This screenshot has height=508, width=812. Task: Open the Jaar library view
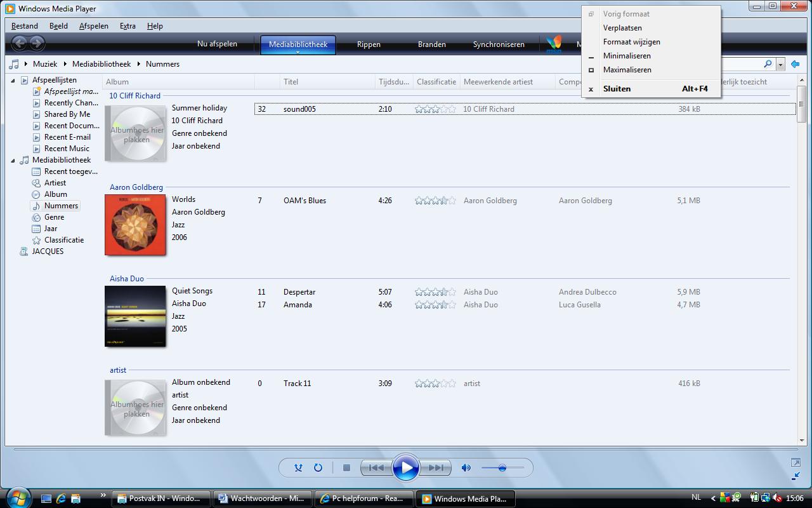click(45, 229)
